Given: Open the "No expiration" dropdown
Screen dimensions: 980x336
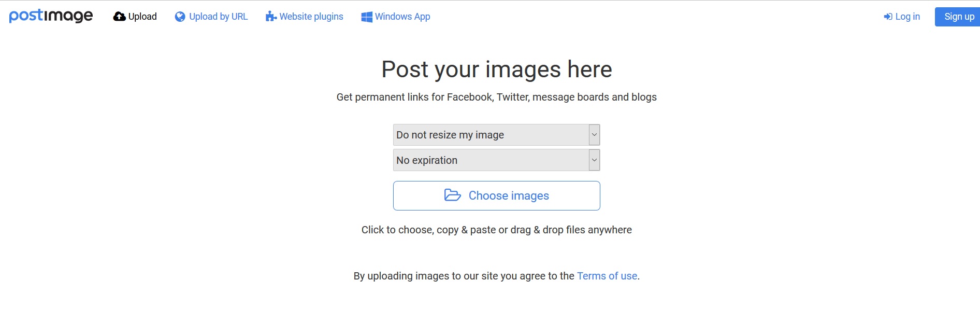Looking at the screenshot, I should pyautogui.click(x=491, y=160).
